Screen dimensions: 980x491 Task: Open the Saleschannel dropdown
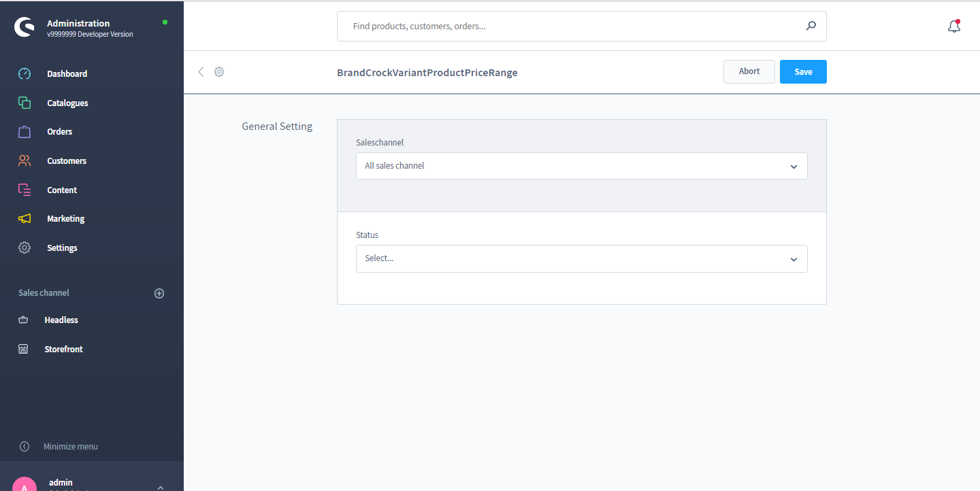582,166
